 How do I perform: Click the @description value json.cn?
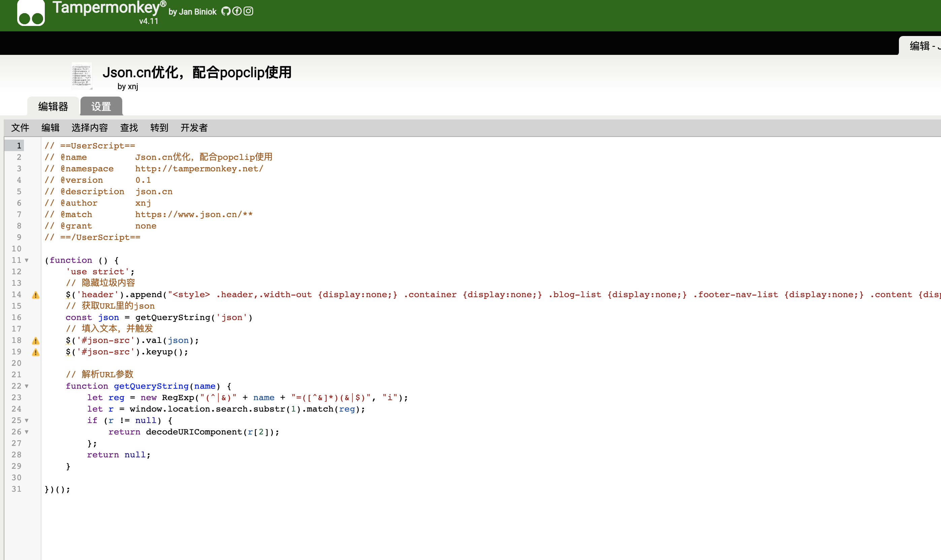[x=154, y=192]
